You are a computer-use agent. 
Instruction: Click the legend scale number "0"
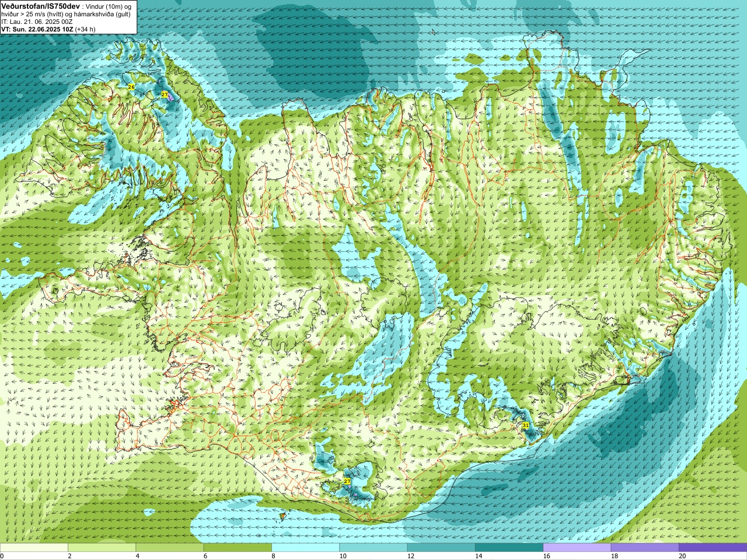point(2,556)
